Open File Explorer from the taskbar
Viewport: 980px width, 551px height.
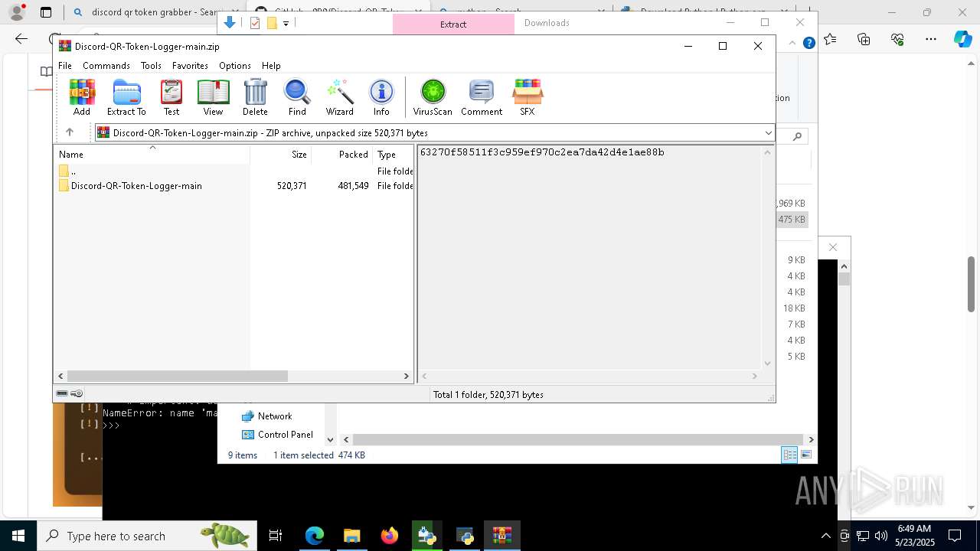click(352, 536)
